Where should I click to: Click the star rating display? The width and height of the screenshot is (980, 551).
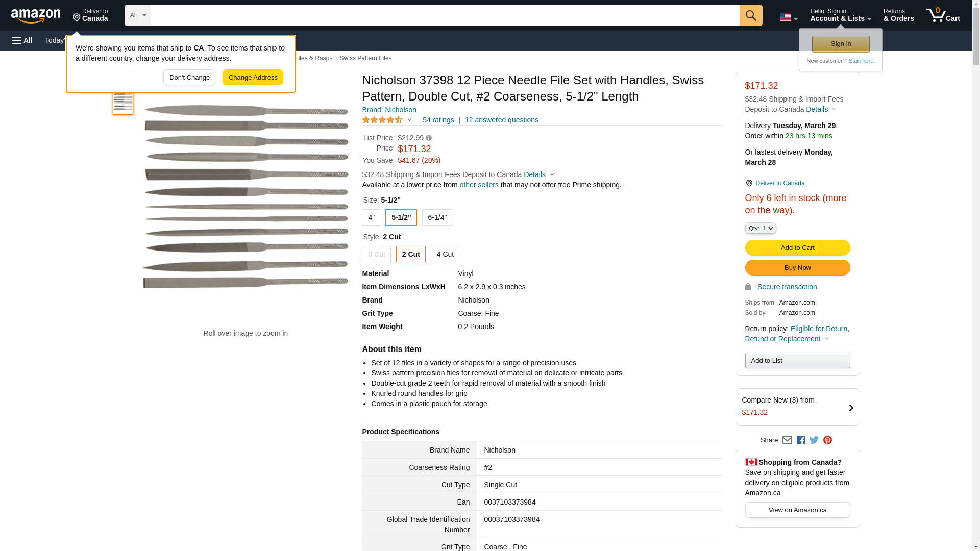pyautogui.click(x=383, y=120)
